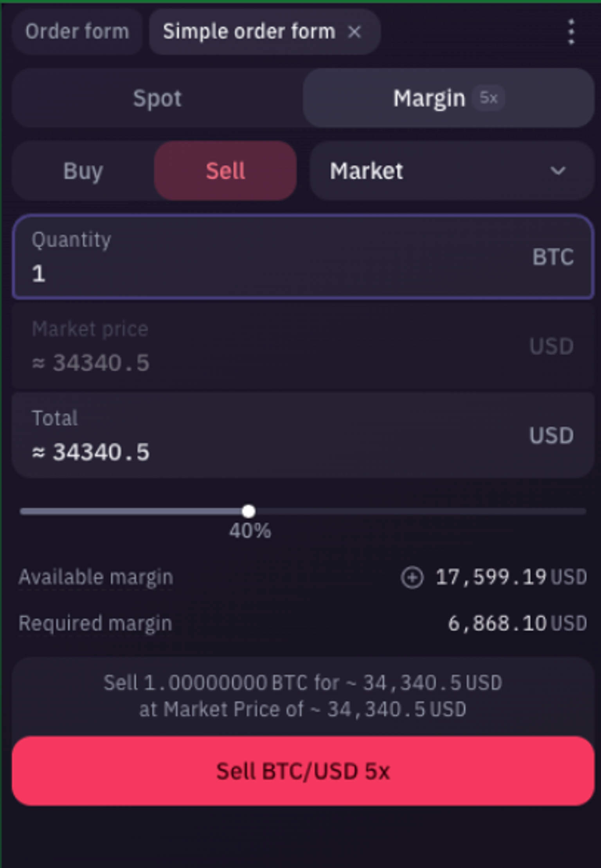The image size is (601, 868).
Task: Click the add funds plus icon
Action: click(412, 577)
